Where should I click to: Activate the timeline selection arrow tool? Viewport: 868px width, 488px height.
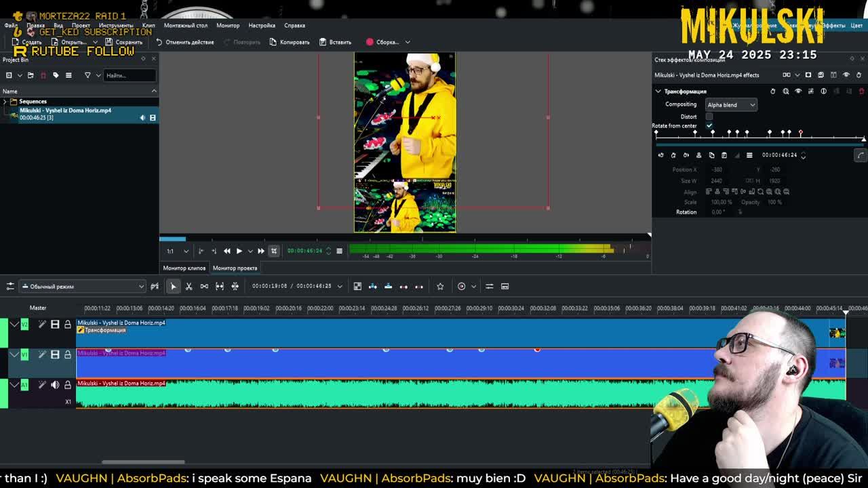click(x=173, y=286)
